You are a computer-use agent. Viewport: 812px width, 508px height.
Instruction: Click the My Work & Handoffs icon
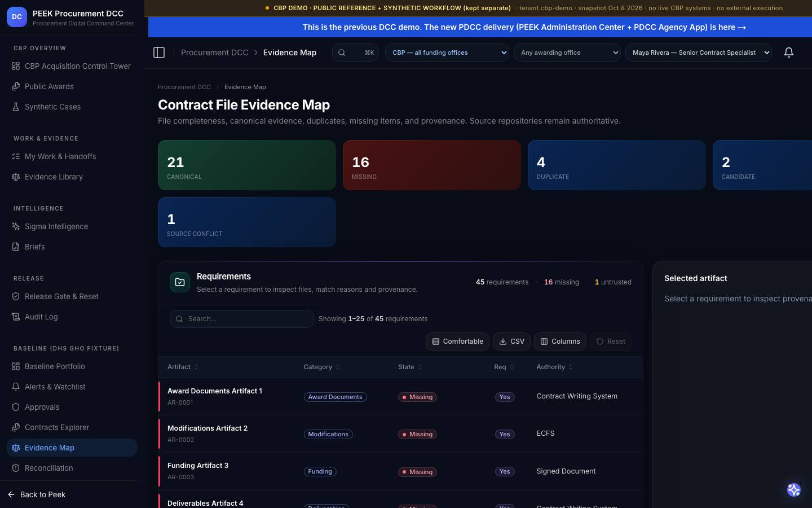16,156
